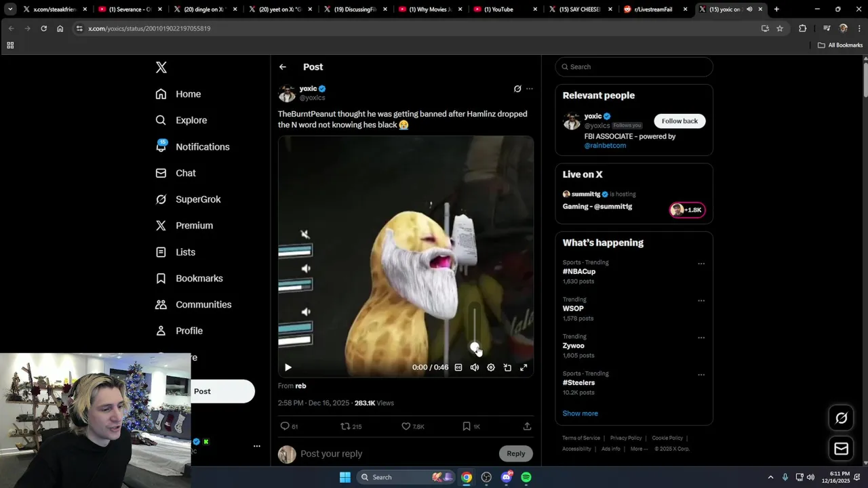This screenshot has width=868, height=488.
Task: Adjust the vertical volume slider handle
Action: coord(475,347)
